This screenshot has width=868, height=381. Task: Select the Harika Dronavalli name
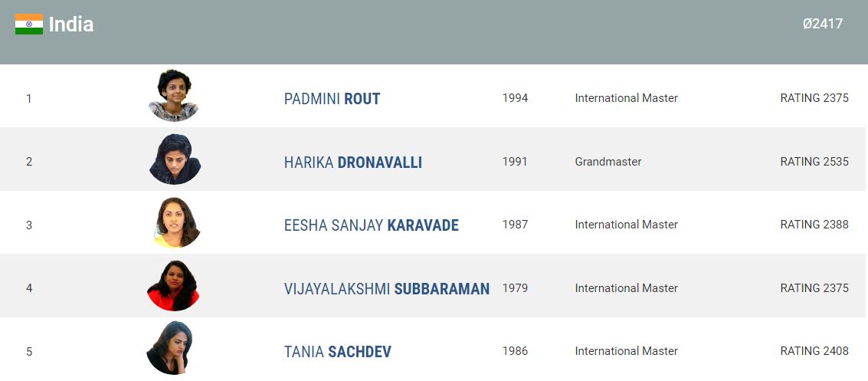(x=352, y=163)
